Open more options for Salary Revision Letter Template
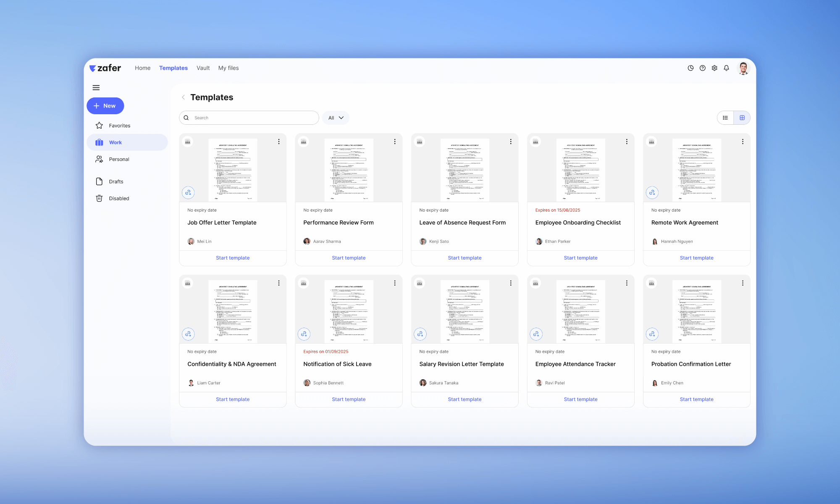This screenshot has width=840, height=504. (511, 283)
